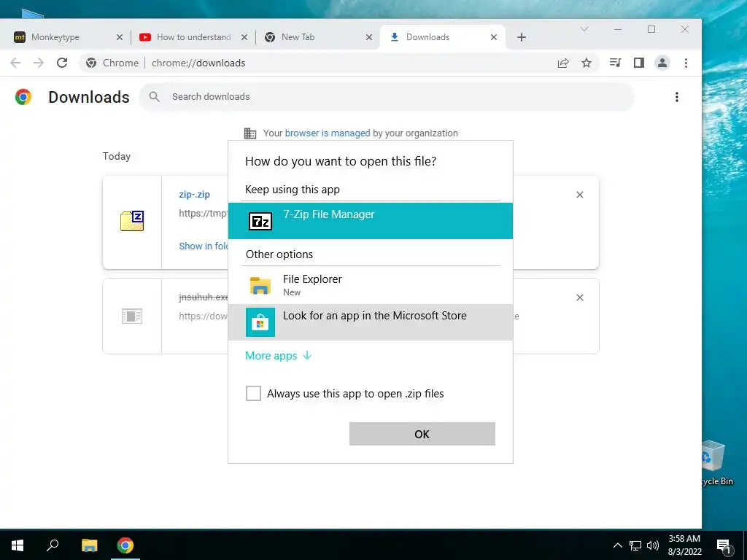Select 7-Zip File Manager app option
Screen dimensions: 747x560
pyautogui.click(x=370, y=221)
